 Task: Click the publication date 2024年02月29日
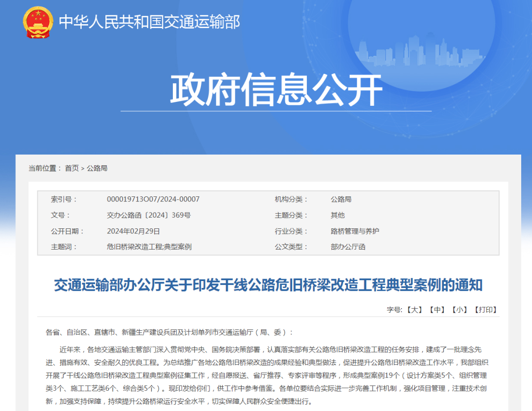point(133,231)
